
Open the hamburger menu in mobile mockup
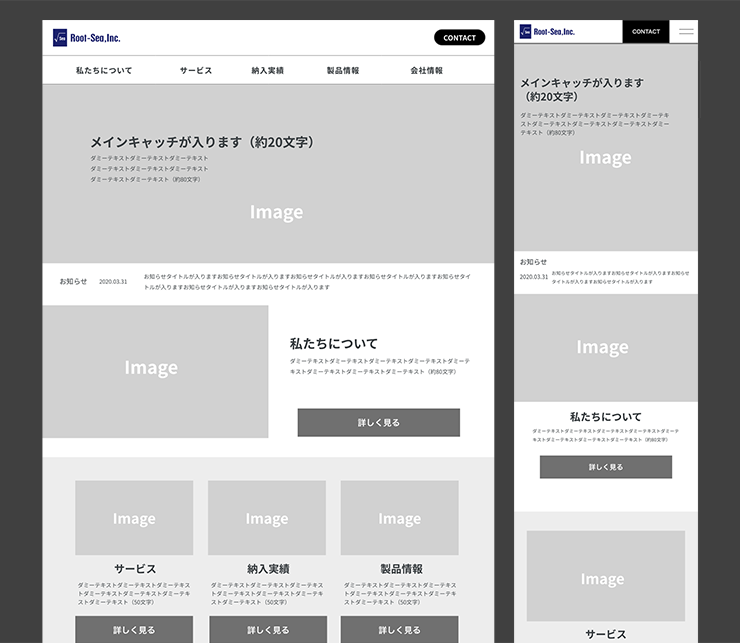[x=686, y=32]
